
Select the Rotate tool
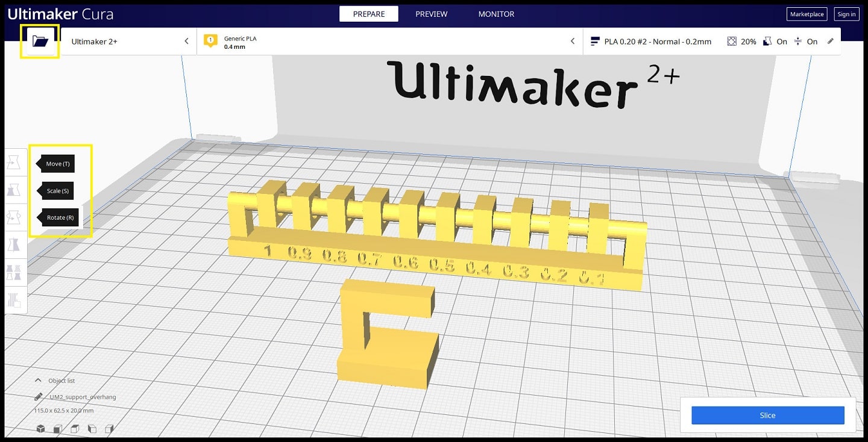[14, 217]
